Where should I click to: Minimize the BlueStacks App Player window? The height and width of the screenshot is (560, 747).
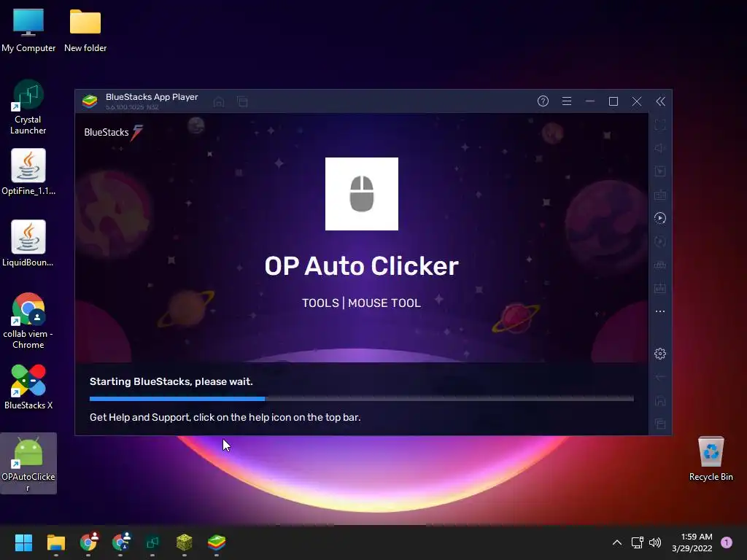pyautogui.click(x=589, y=101)
